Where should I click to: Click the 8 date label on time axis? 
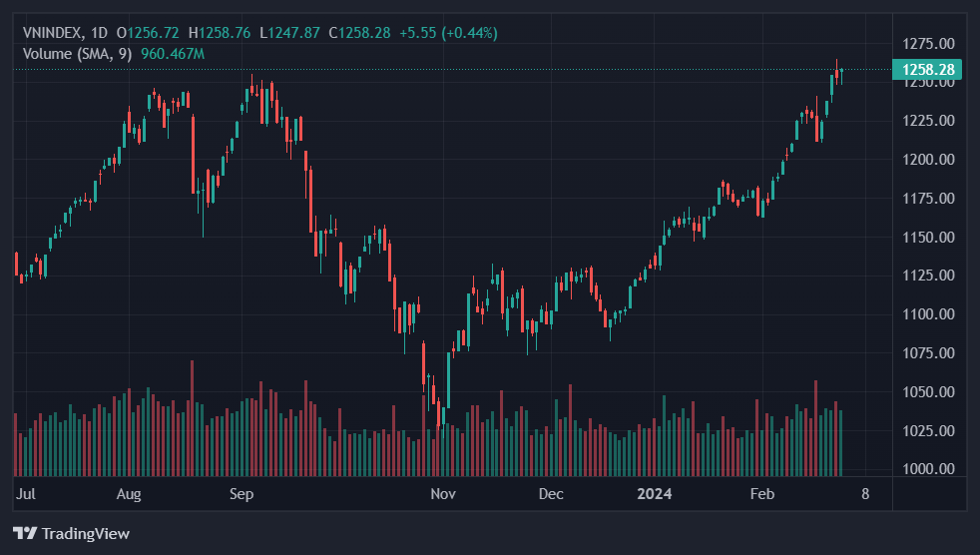tap(865, 494)
